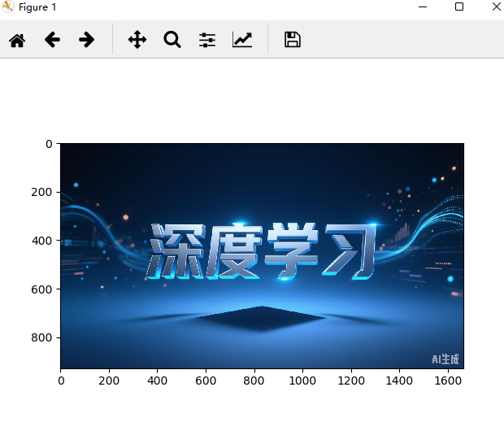The image size is (504, 435).
Task: Click the x-axis tick label 1600
Action: click(x=448, y=381)
